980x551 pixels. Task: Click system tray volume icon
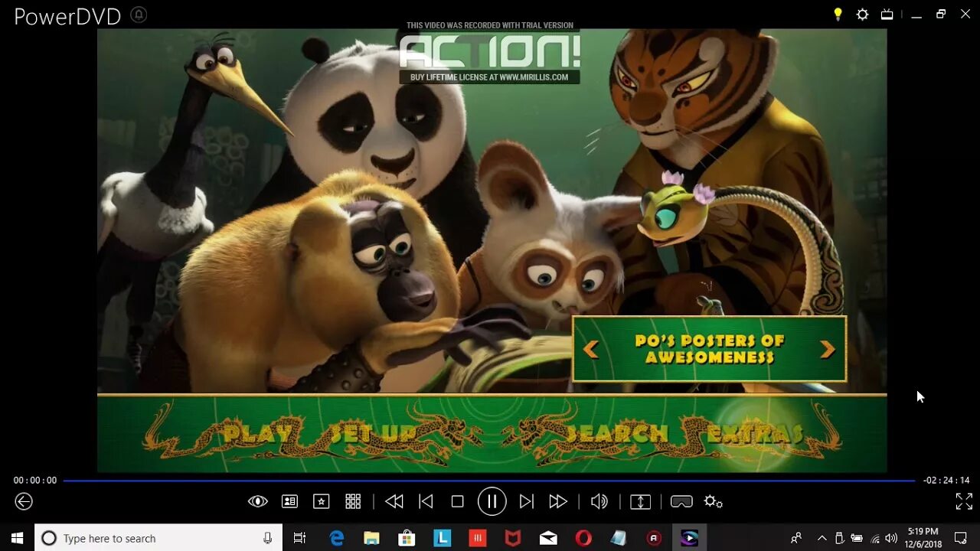point(890,538)
